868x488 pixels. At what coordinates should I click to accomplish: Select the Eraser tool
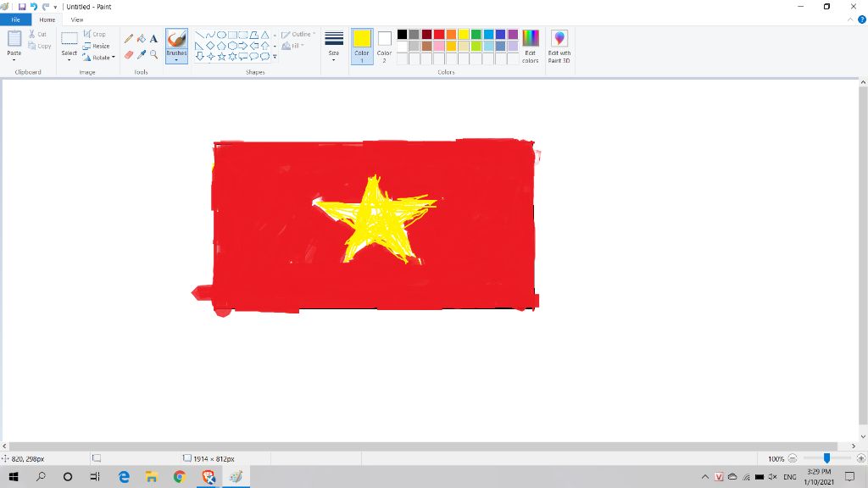129,55
